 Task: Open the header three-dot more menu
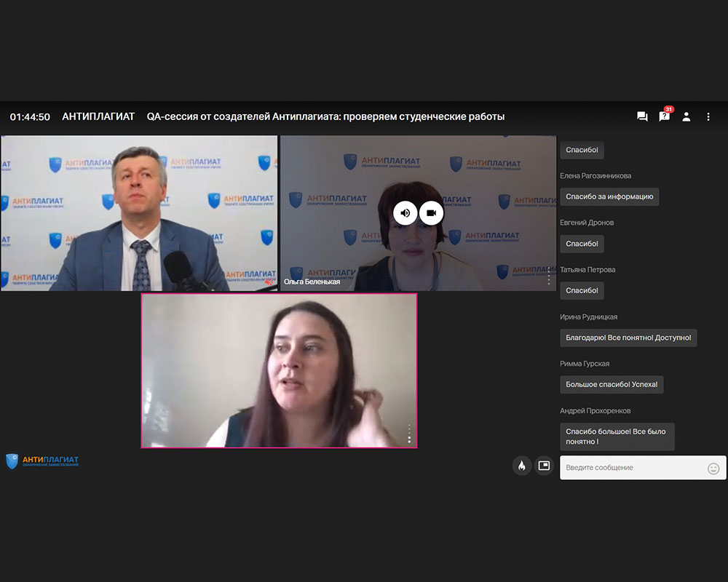click(x=708, y=117)
